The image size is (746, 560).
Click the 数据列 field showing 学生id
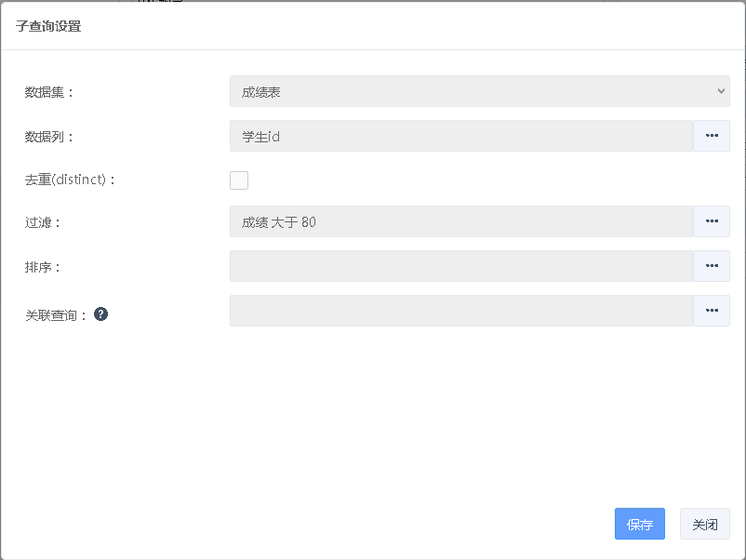[460, 136]
